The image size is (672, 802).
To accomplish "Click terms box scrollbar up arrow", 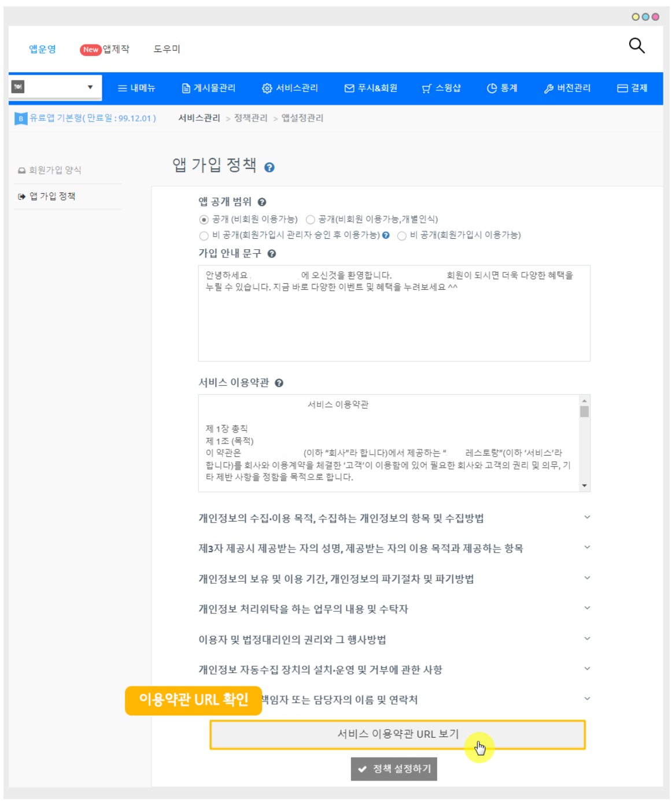I will tap(585, 400).
